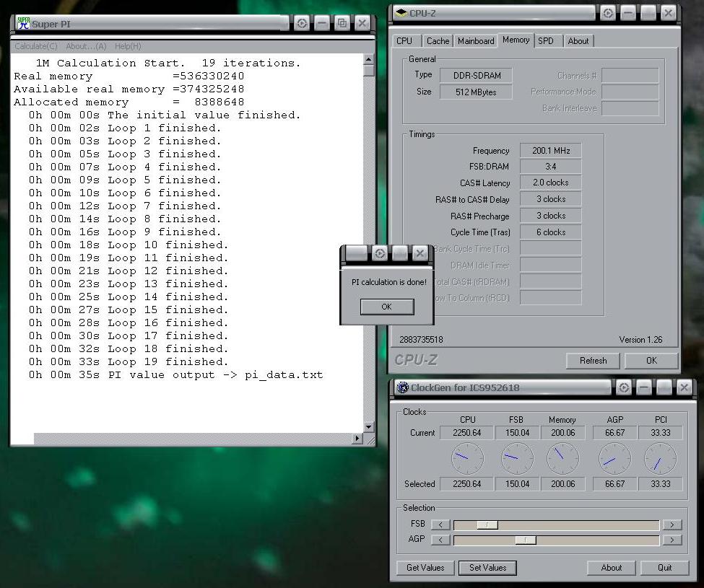This screenshot has width=704, height=588.
Task: Click the Super PI scrollbar down arrow
Action: (369, 427)
